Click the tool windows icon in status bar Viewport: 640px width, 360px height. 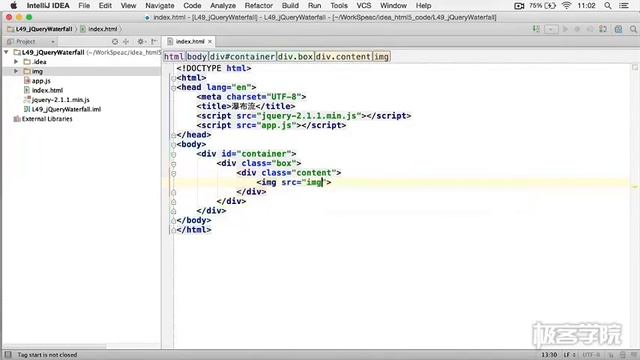point(7,355)
